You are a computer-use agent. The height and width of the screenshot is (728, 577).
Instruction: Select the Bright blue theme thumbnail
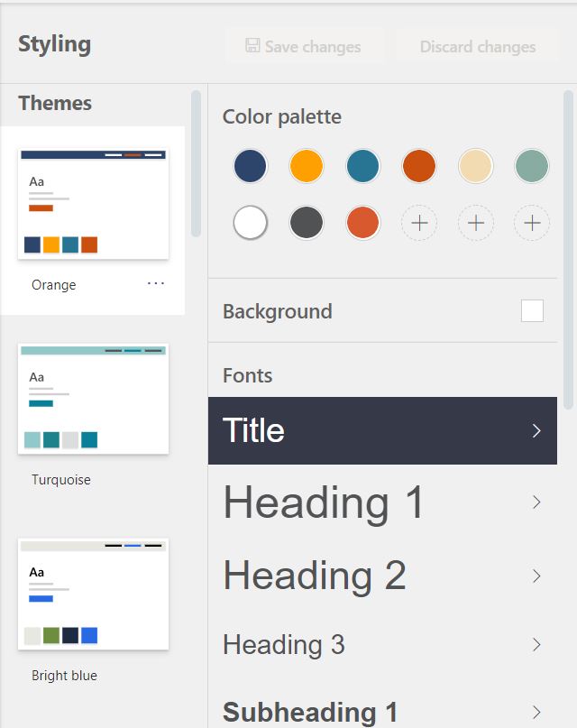pyautogui.click(x=94, y=594)
